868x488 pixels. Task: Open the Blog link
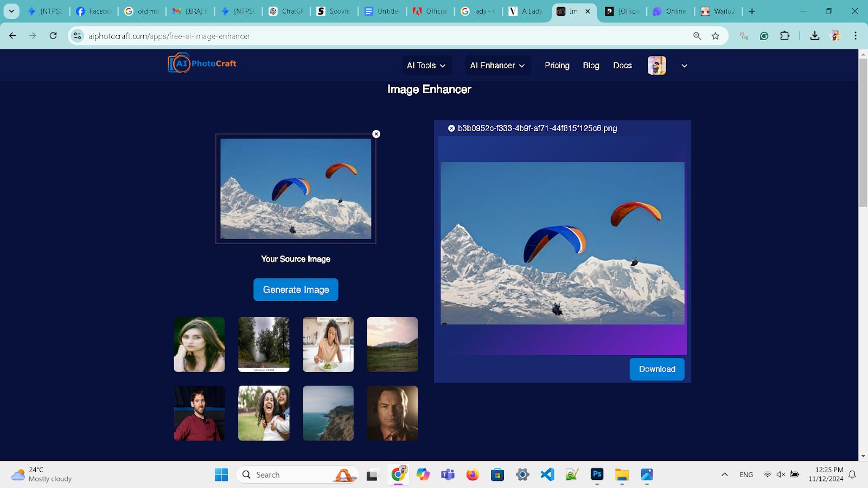[591, 66]
